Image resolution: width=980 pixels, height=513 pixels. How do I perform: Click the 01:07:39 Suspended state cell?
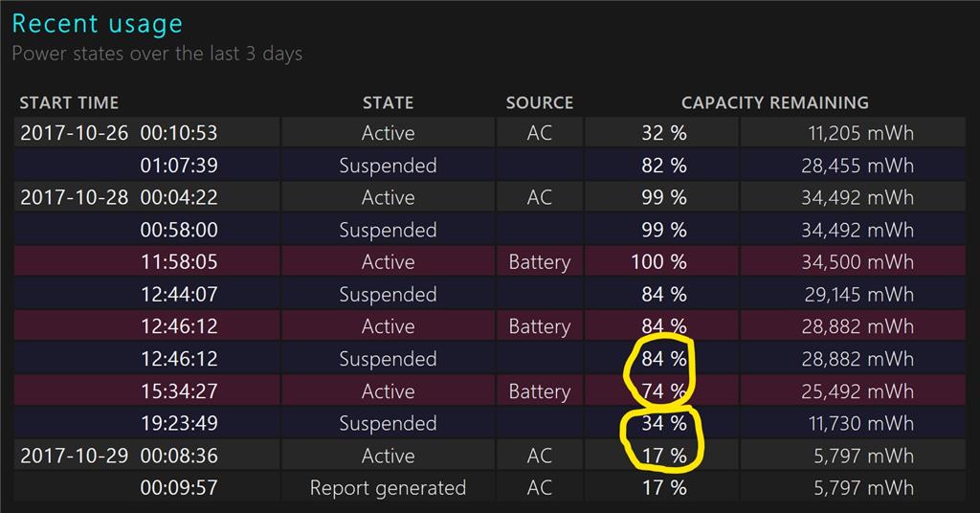[388, 165]
